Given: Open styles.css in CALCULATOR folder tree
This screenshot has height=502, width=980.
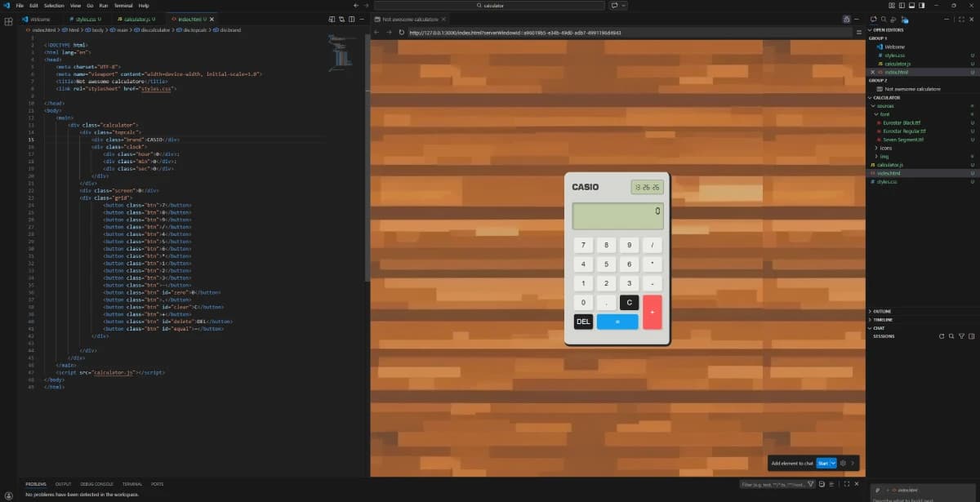Looking at the screenshot, I should (x=888, y=181).
